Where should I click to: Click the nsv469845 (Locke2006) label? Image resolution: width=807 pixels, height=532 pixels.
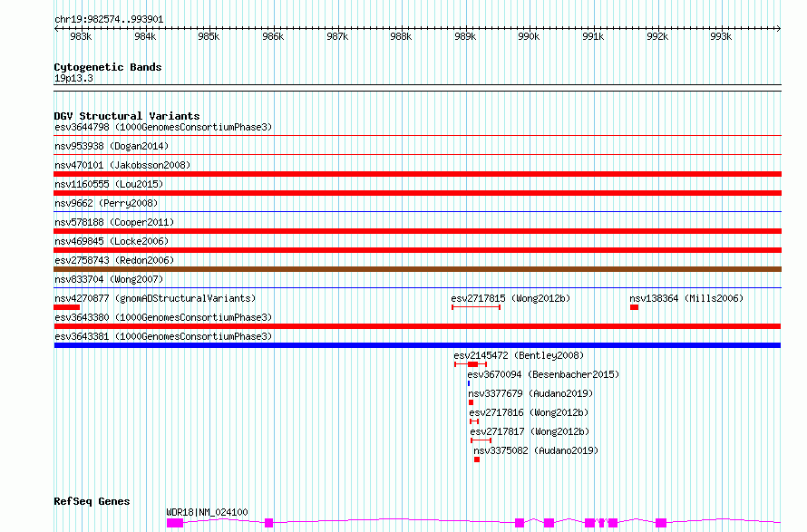click(112, 241)
